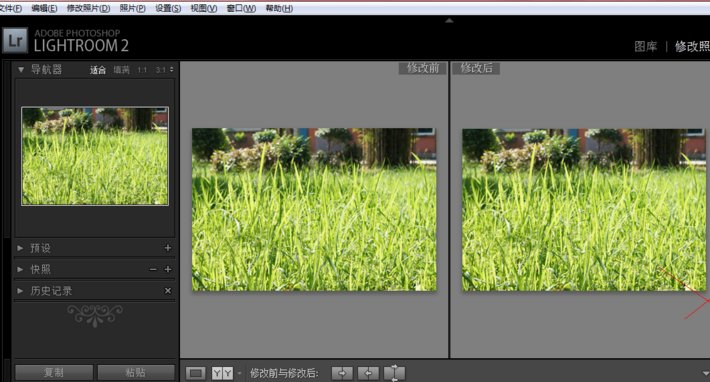Click the navigator preview thumbnail

click(95, 156)
